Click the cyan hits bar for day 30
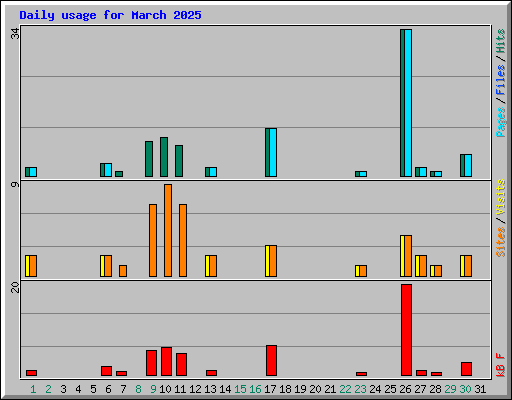Image resolution: width=512 pixels, height=400 pixels. tap(468, 166)
